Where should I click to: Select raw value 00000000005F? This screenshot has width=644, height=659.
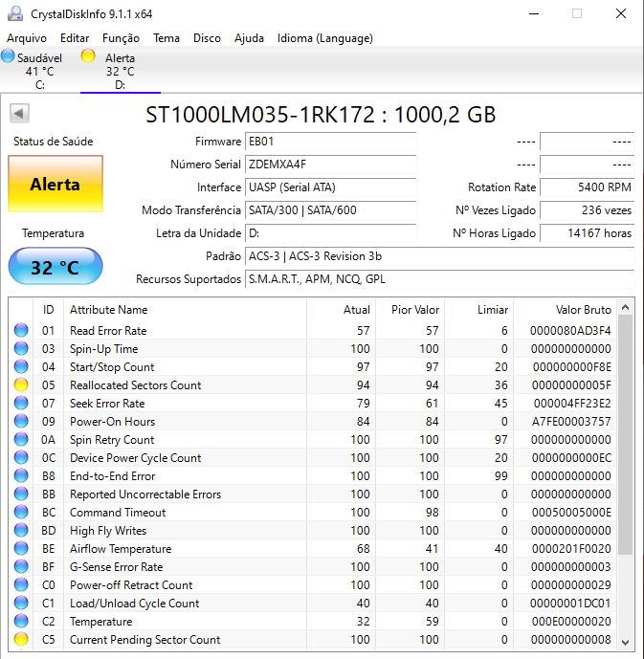tap(571, 385)
